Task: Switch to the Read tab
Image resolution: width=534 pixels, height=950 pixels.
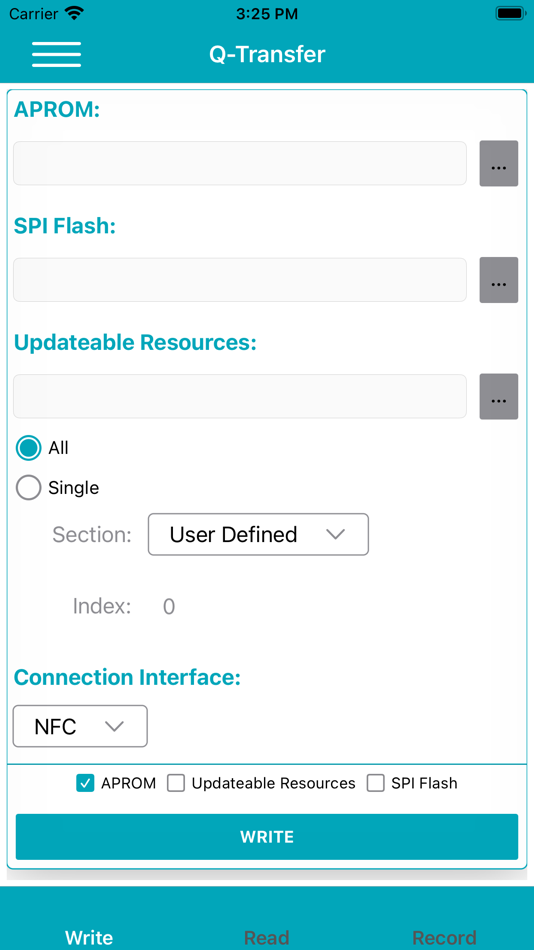Action: (x=267, y=938)
